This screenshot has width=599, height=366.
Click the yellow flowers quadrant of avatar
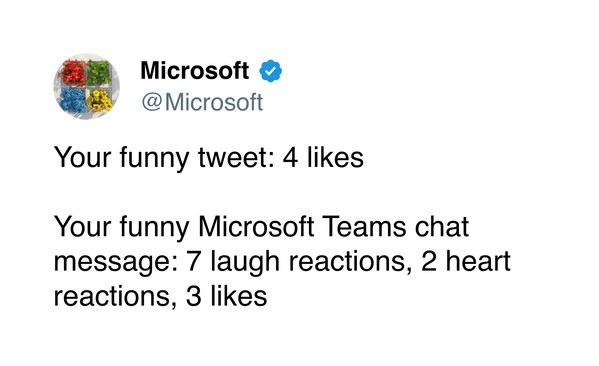[99, 100]
